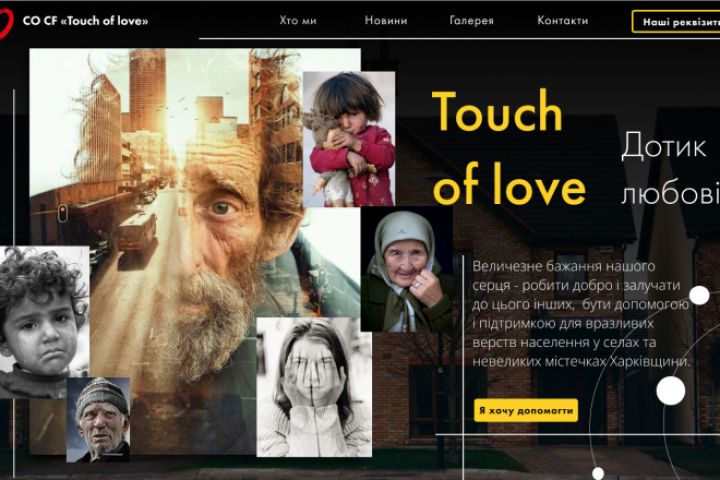Viewport: 720px width, 480px height.
Task: Select the old man in knit hat photo
Action: (x=98, y=420)
